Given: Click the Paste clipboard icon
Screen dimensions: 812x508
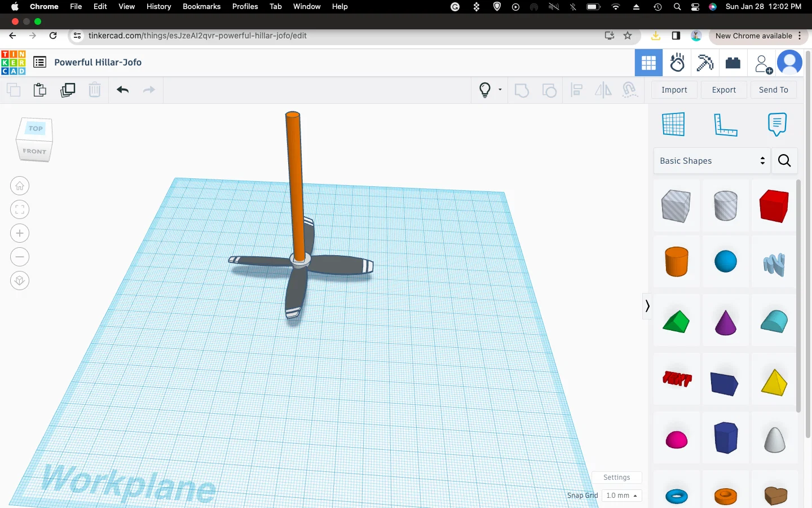Looking at the screenshot, I should pyautogui.click(x=40, y=90).
